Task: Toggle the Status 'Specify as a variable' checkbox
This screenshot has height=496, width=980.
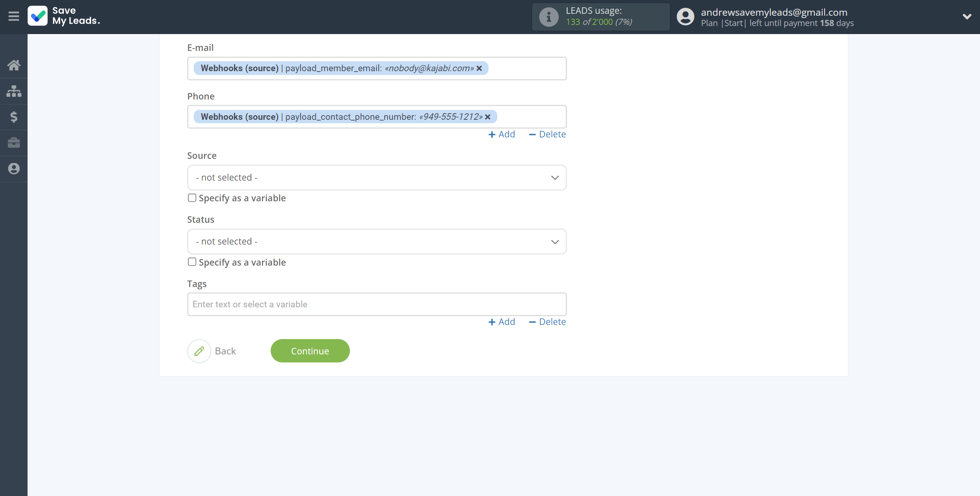Action: coord(191,261)
